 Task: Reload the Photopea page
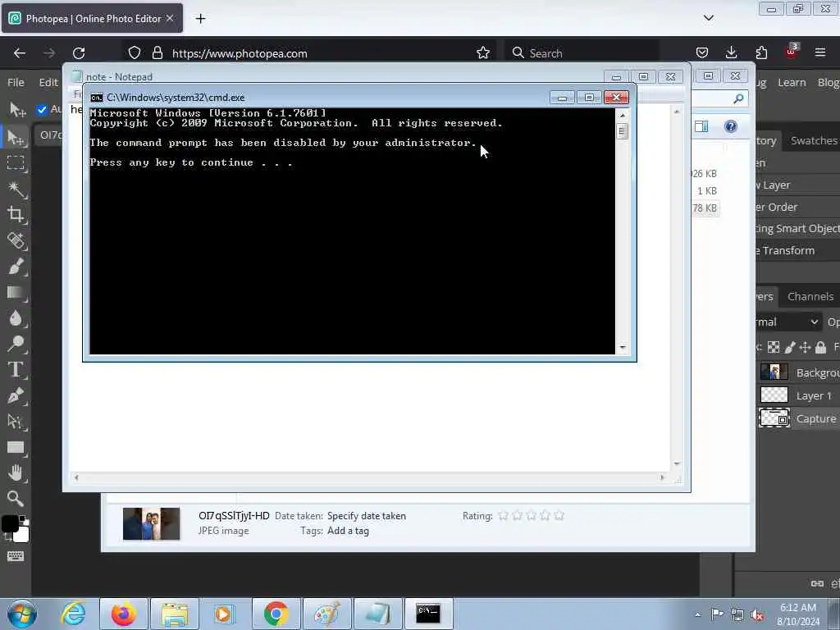click(x=79, y=53)
